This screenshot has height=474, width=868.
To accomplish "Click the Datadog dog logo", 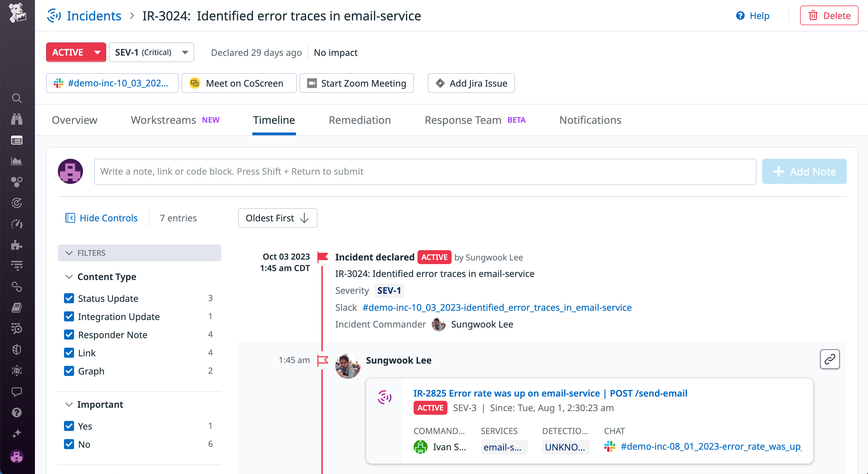I will pos(16,13).
